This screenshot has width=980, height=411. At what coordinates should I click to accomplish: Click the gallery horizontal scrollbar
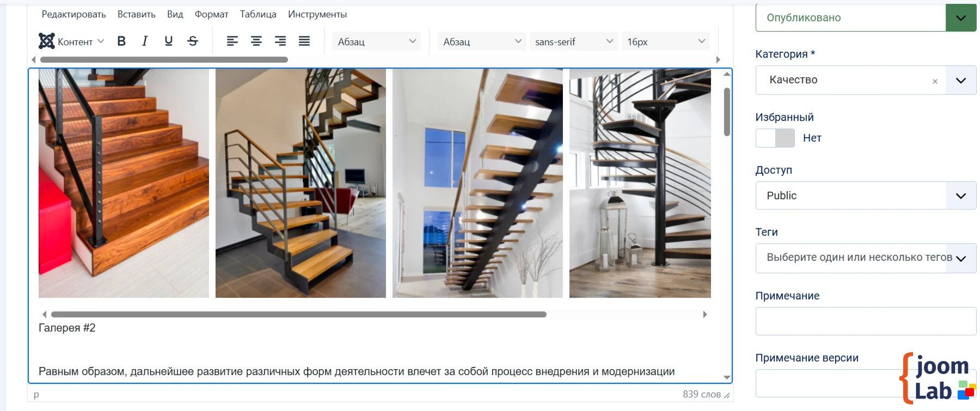coord(298,314)
